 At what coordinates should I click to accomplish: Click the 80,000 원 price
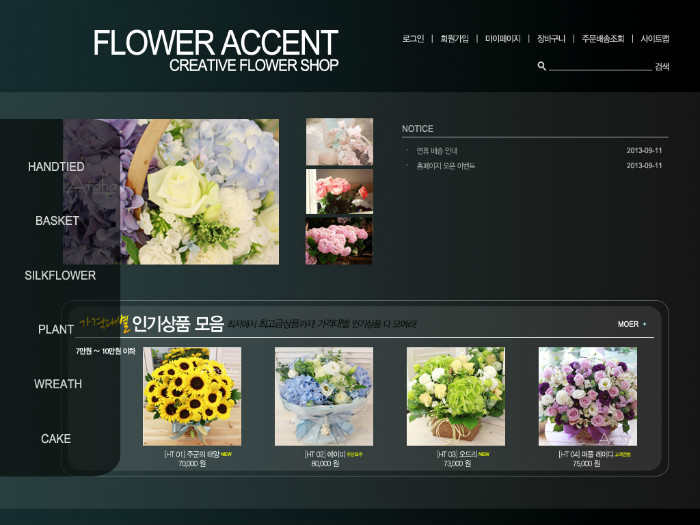[x=325, y=464]
